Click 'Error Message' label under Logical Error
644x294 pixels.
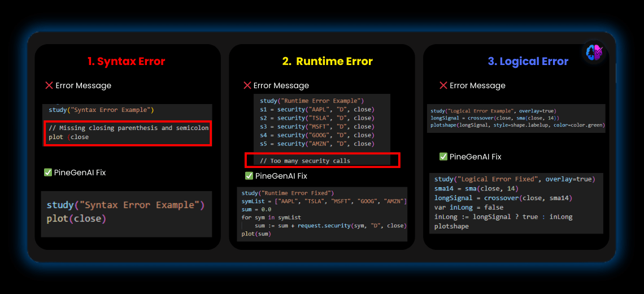click(x=478, y=85)
